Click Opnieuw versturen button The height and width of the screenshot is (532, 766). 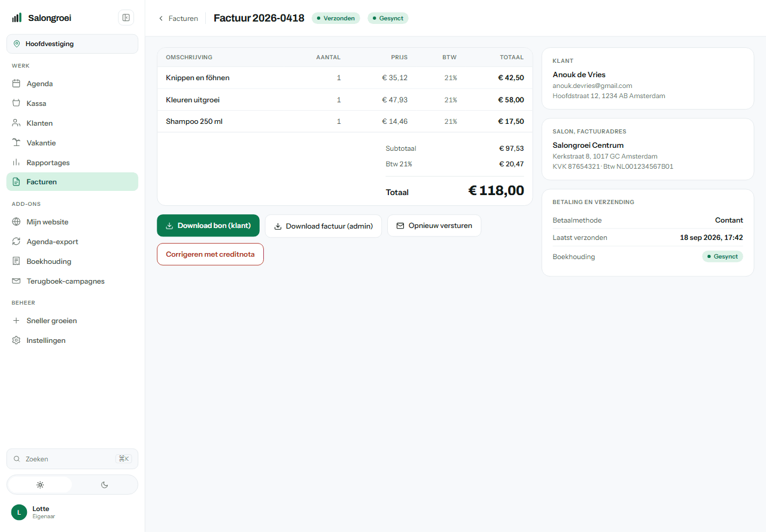pos(434,226)
